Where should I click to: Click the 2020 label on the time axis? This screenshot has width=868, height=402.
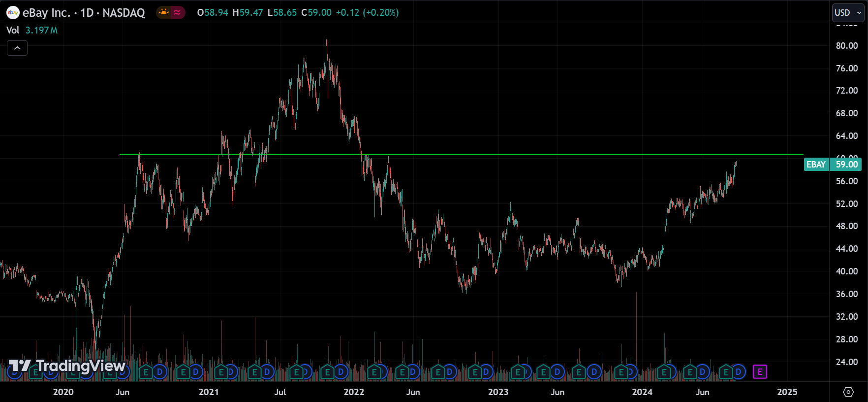point(63,392)
